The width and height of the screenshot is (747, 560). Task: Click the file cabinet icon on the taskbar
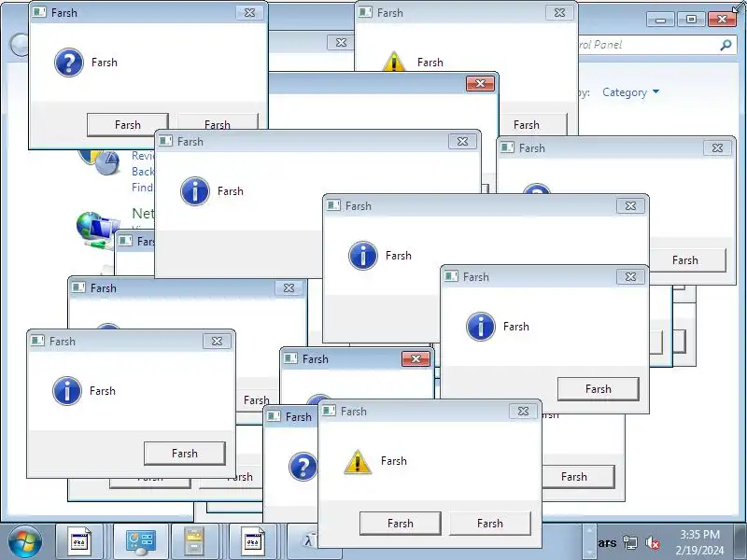194,541
